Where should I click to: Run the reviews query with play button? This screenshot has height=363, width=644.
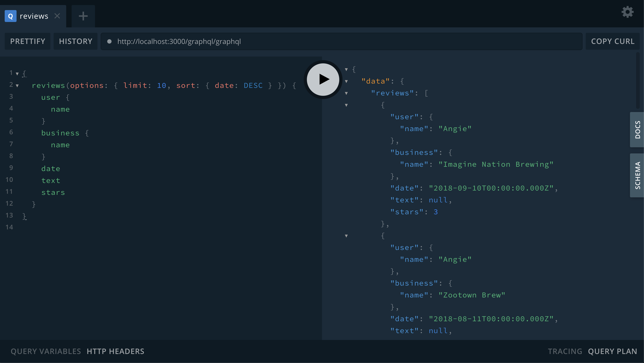pyautogui.click(x=323, y=79)
